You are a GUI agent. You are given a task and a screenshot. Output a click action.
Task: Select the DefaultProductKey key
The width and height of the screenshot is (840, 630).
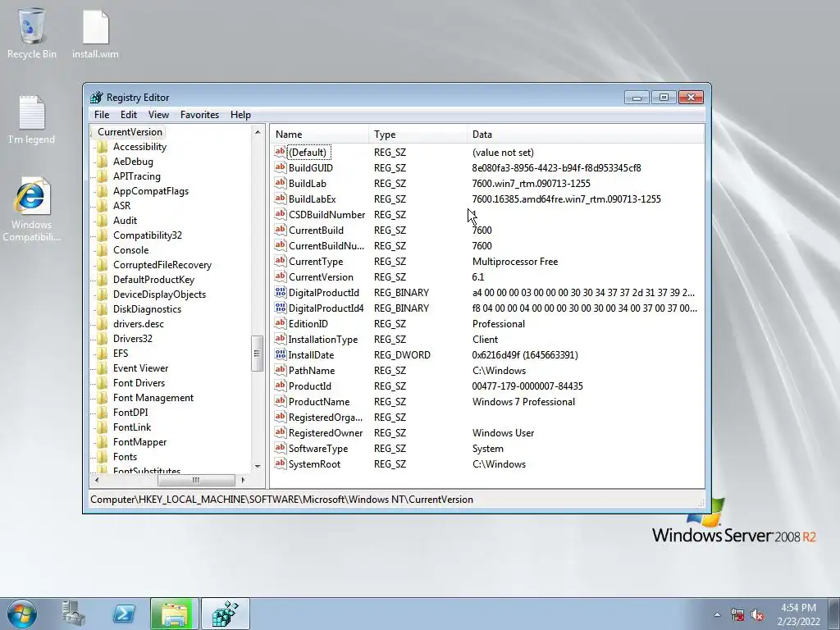(153, 280)
